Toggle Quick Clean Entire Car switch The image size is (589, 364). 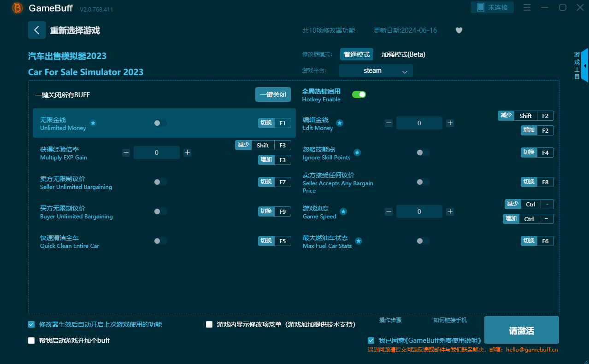coord(160,241)
